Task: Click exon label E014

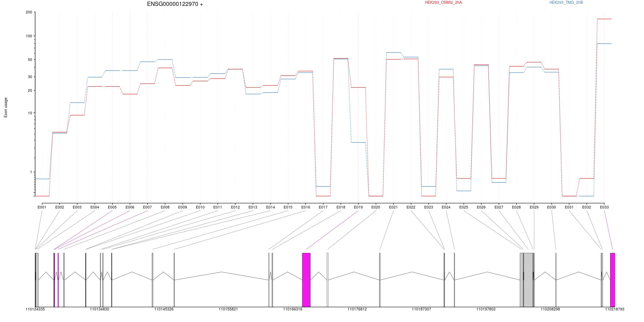Action: click(x=270, y=207)
